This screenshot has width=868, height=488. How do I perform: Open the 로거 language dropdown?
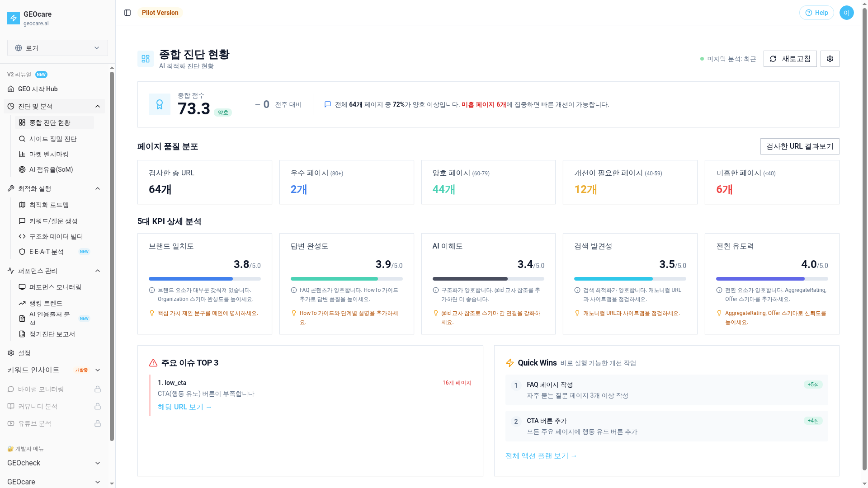57,47
